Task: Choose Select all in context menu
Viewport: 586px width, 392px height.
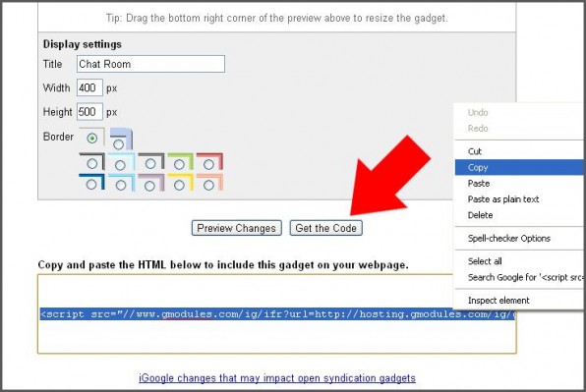Action: tap(519, 261)
